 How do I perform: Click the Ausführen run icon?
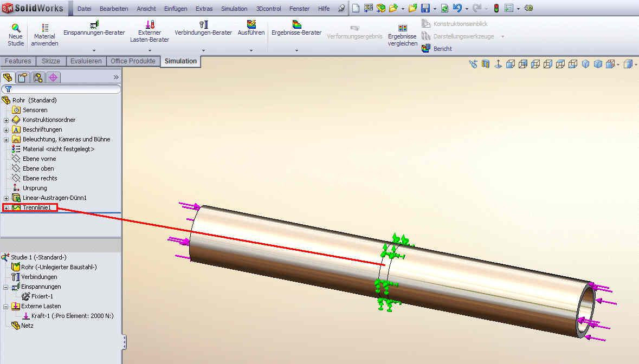tap(251, 24)
